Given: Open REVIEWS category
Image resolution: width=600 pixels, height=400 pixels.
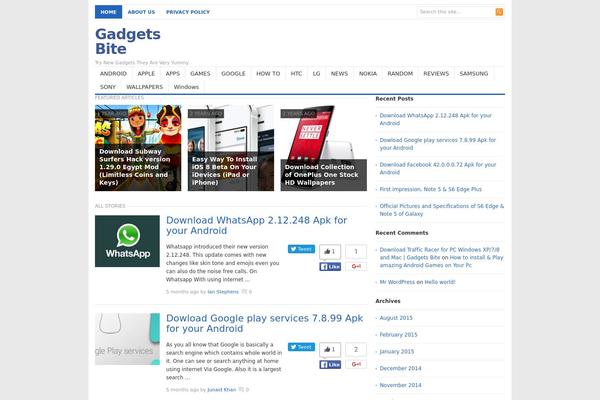Looking at the screenshot, I should (x=436, y=73).
